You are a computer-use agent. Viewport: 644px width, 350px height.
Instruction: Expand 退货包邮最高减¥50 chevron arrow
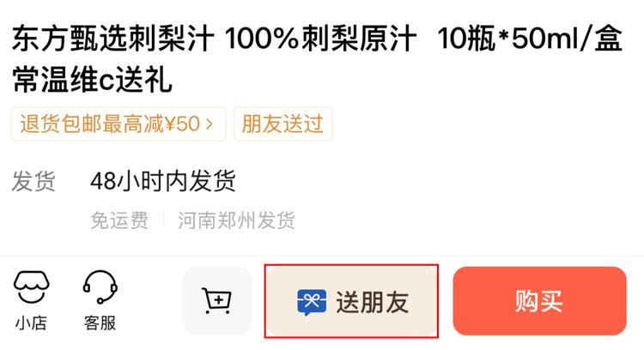[x=210, y=124]
